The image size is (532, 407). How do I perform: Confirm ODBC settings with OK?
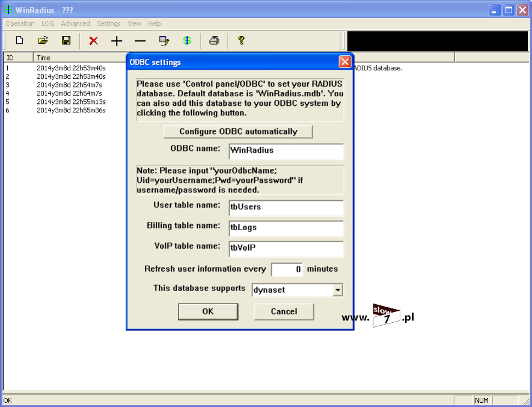[x=208, y=311]
